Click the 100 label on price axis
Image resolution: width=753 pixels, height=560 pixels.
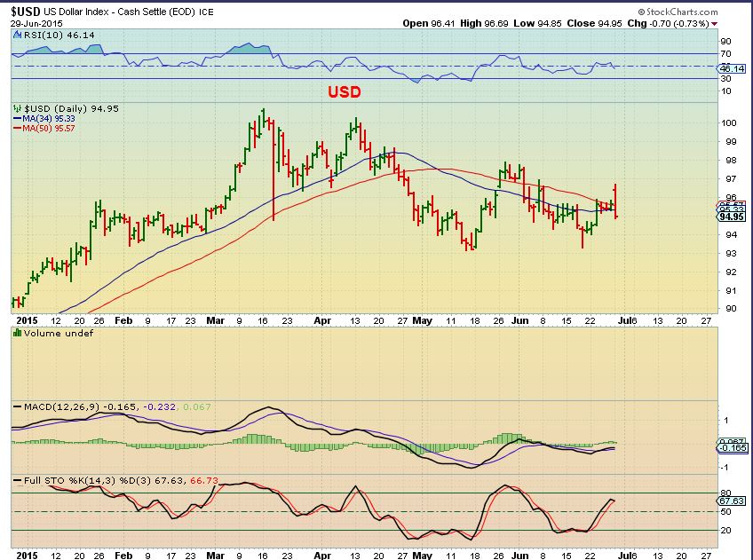click(x=728, y=122)
